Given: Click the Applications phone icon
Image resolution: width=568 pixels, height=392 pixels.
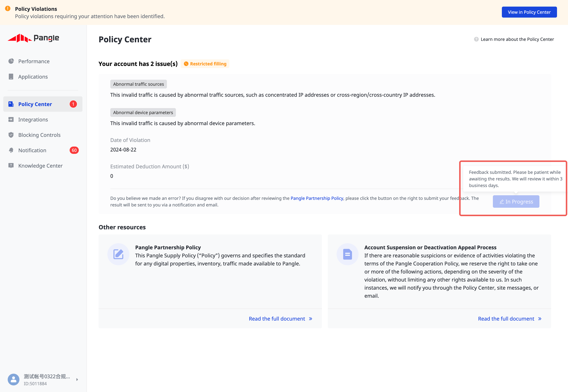Looking at the screenshot, I should (x=11, y=77).
